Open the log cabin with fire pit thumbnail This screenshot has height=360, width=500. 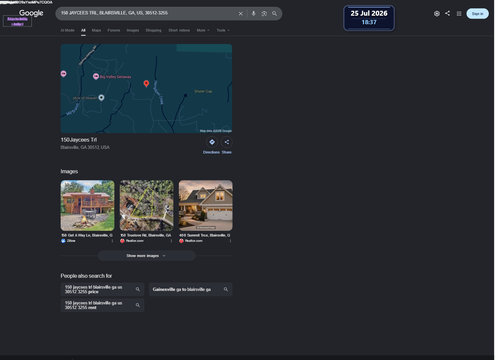coord(87,206)
